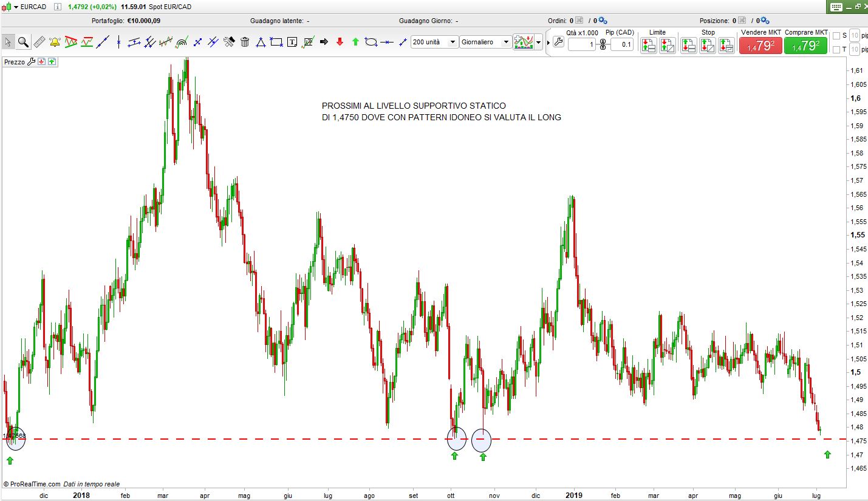Open the drawing tools settings (wrench and hammer)
868x501 pixels.
pos(229,42)
